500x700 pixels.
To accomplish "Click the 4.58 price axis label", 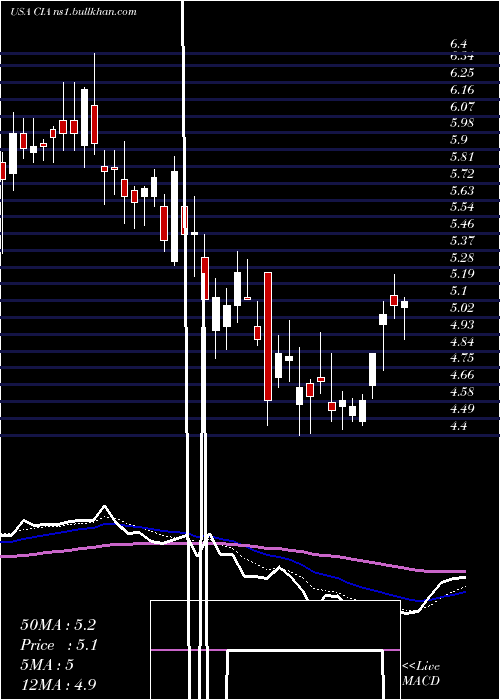I will (x=462, y=392).
